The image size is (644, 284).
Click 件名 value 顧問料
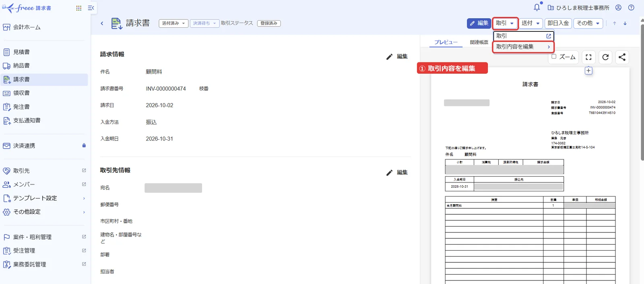pos(154,72)
